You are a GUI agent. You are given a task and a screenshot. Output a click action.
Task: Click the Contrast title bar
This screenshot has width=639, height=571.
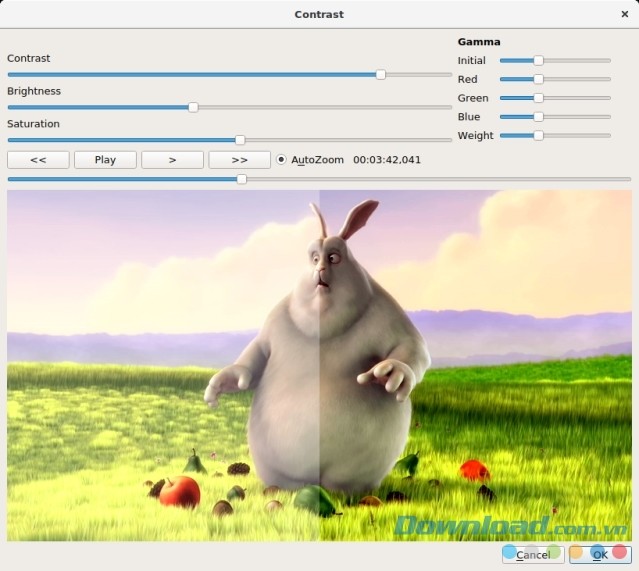319,14
